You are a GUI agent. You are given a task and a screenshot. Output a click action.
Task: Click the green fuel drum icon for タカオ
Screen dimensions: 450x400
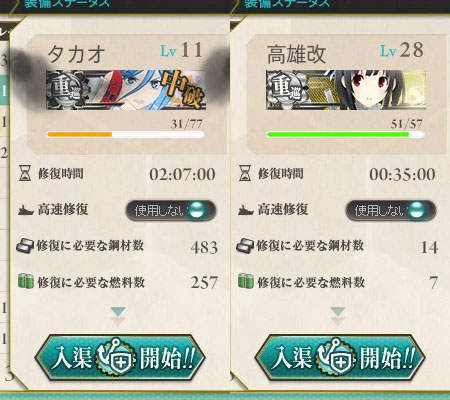pyautogui.click(x=26, y=281)
